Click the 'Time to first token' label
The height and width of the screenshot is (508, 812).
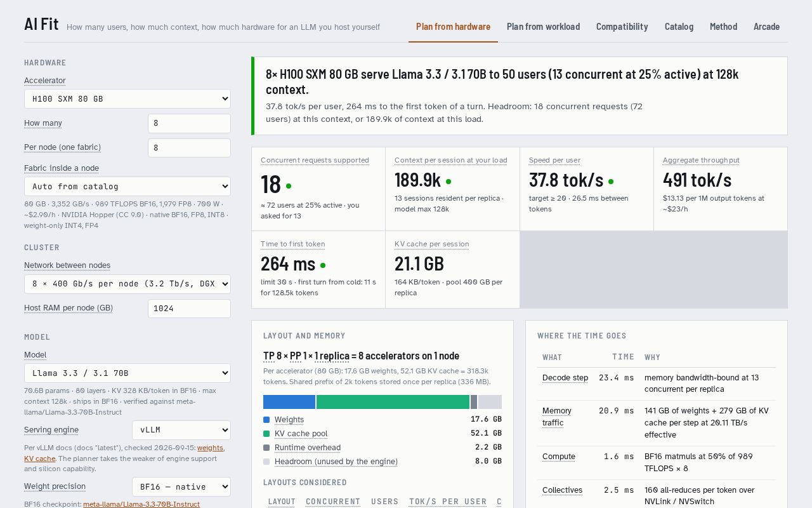coord(293,244)
